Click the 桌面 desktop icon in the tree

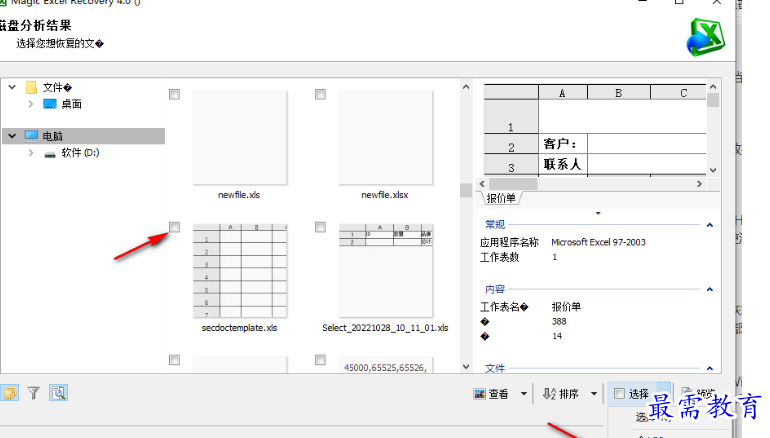50,104
